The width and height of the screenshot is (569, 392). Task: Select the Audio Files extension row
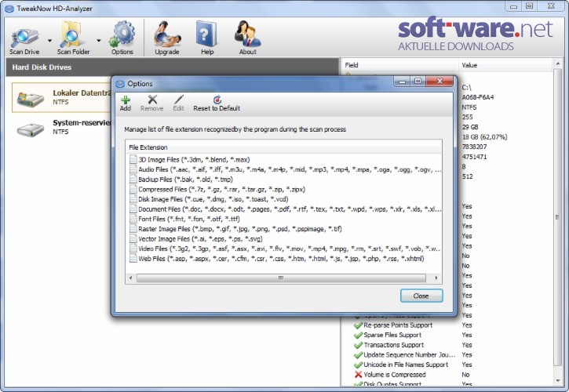point(283,169)
